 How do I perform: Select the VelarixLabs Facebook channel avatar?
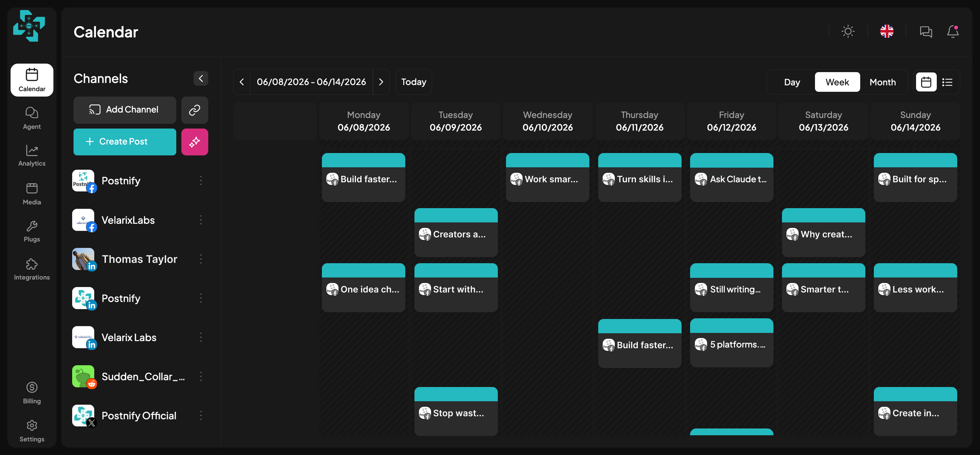point(83,220)
